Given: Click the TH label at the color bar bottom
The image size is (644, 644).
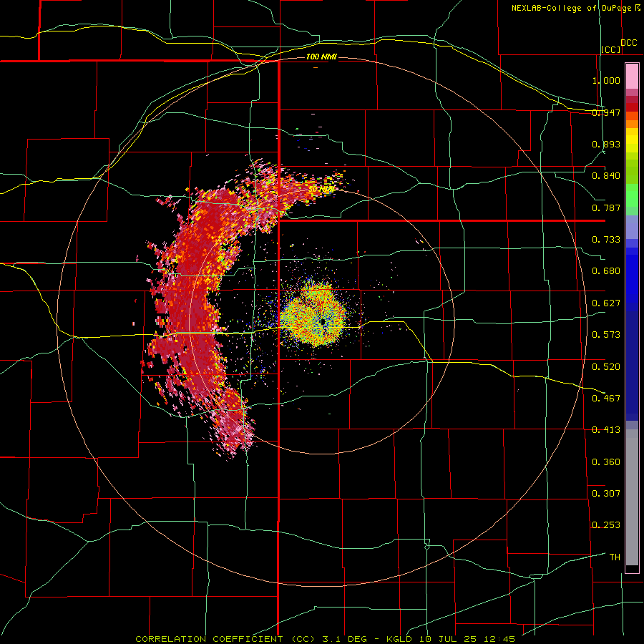Looking at the screenshot, I should [615, 557].
